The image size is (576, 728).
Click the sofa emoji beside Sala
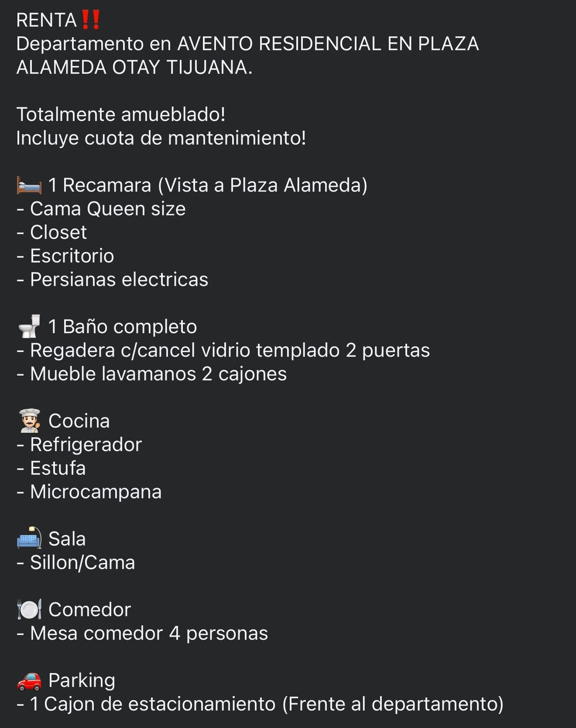click(29, 538)
